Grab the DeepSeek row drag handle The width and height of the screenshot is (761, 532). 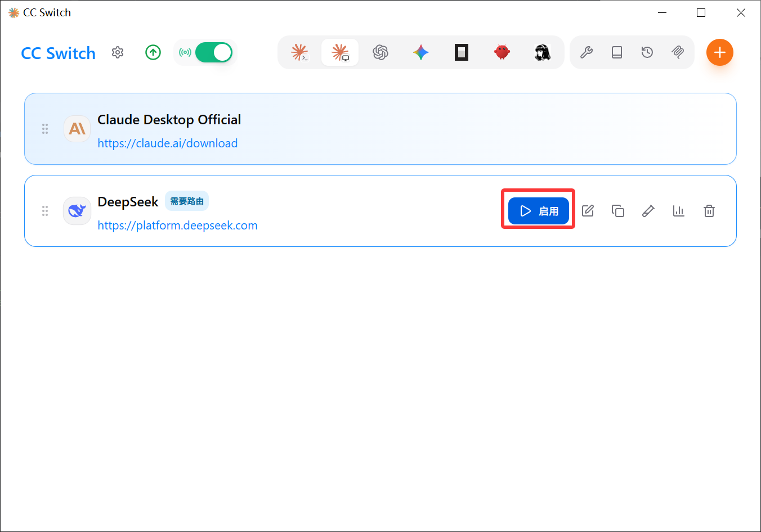[45, 211]
